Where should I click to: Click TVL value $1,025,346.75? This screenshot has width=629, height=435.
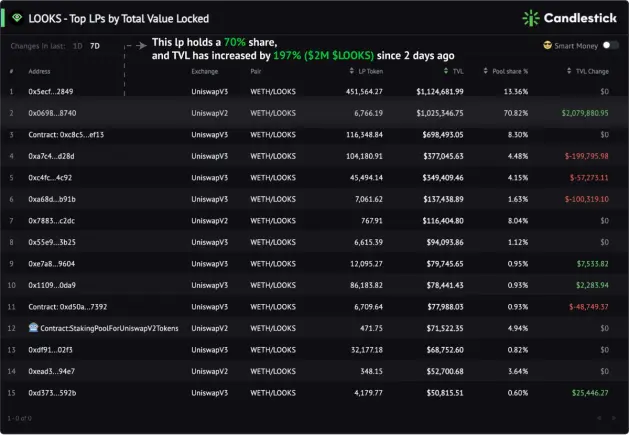(440, 113)
